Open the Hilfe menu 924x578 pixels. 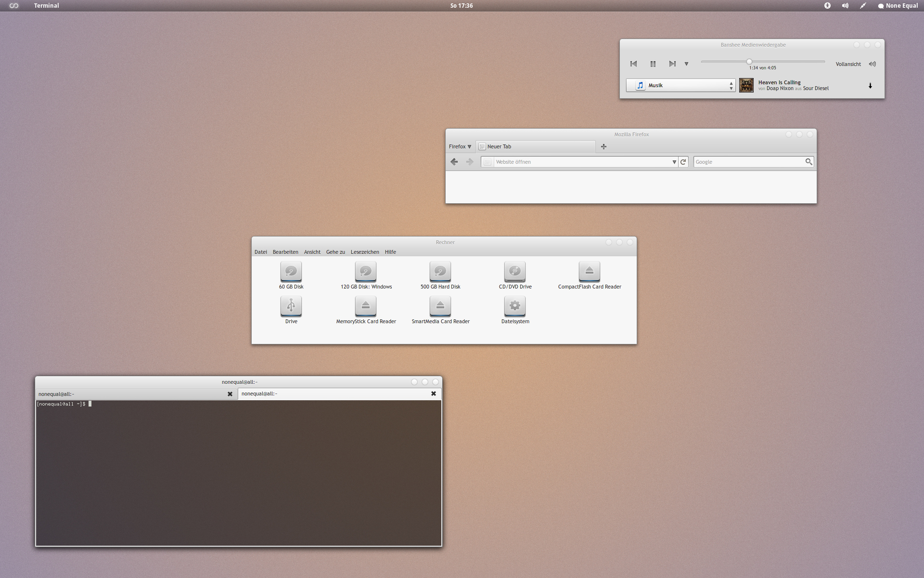(x=390, y=252)
